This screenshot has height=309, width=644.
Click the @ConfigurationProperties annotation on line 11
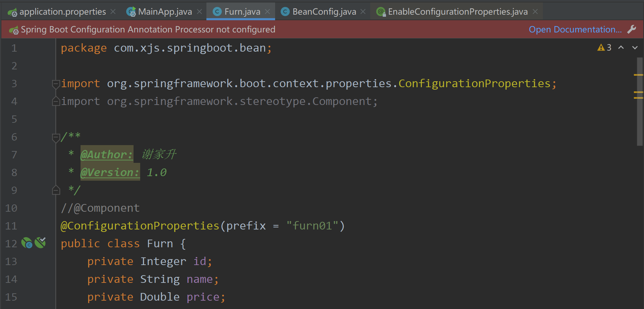[x=139, y=226]
